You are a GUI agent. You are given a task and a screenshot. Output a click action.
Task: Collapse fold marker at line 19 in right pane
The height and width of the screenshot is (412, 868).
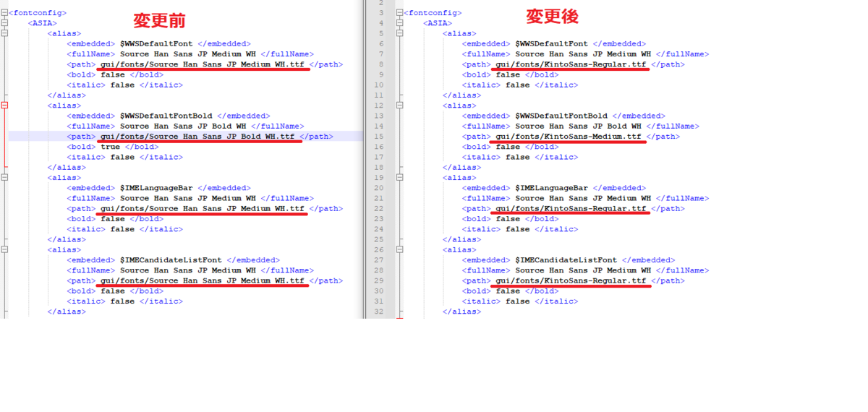pos(400,178)
